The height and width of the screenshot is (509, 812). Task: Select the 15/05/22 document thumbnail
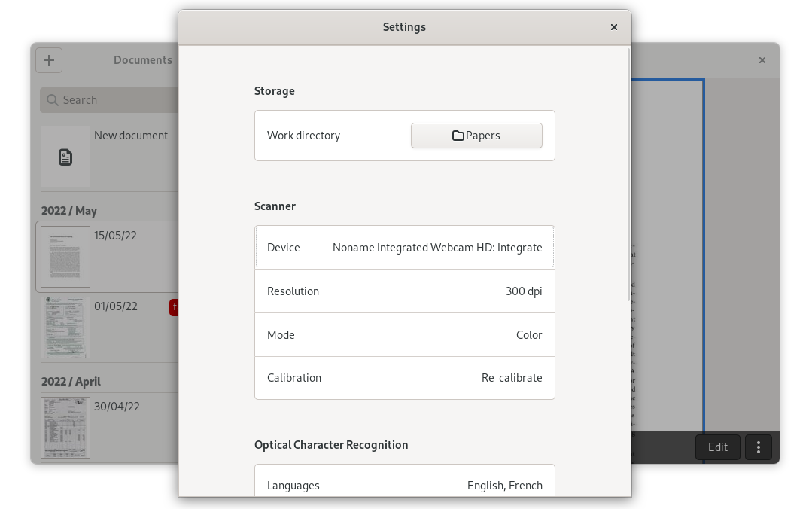[x=65, y=257]
